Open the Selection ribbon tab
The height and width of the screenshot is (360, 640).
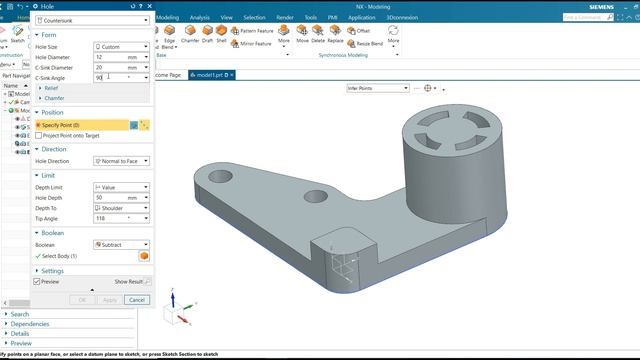254,18
